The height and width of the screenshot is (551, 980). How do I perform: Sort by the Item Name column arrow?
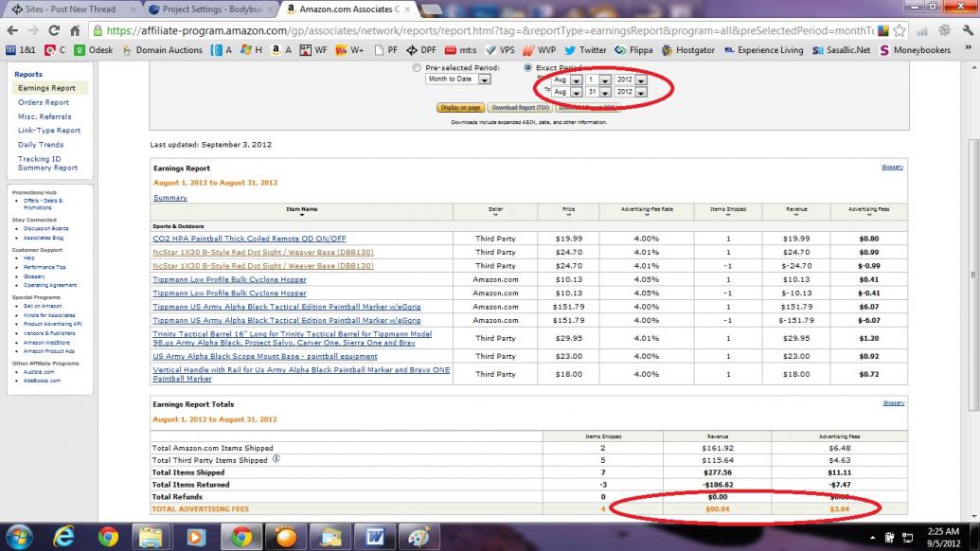coord(302,215)
